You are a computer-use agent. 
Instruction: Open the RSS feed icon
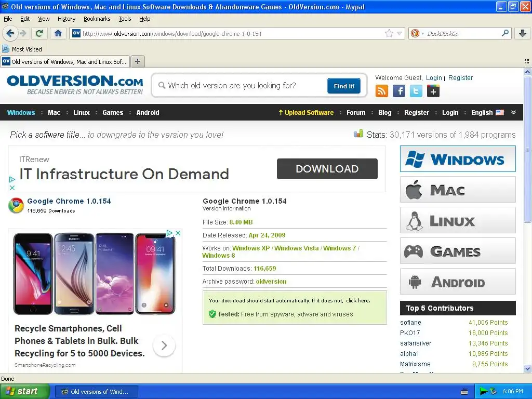(x=382, y=91)
